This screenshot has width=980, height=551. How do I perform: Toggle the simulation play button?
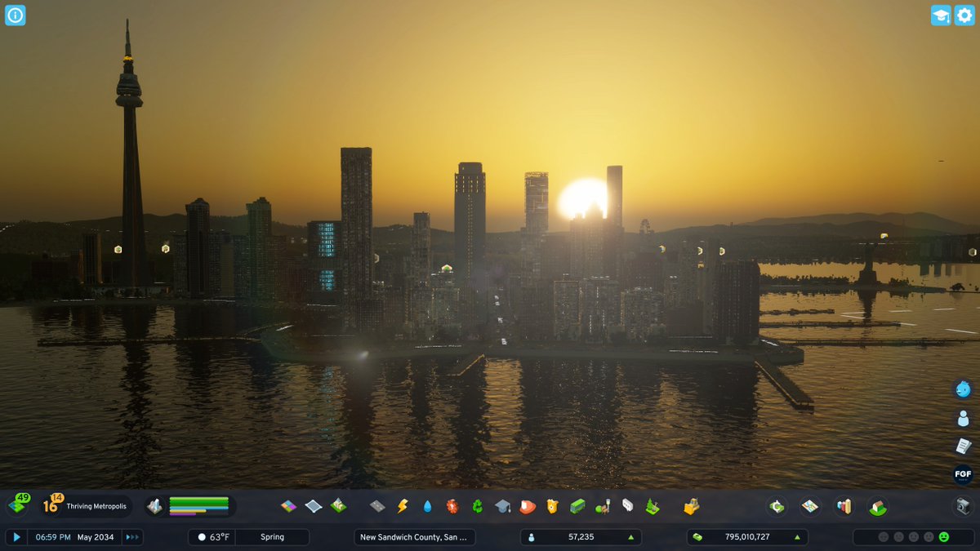pos(16,537)
